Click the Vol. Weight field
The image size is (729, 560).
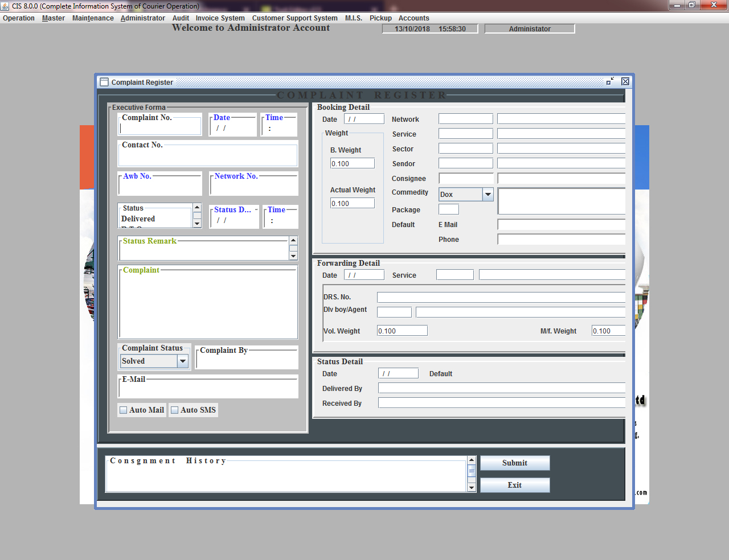(x=402, y=331)
